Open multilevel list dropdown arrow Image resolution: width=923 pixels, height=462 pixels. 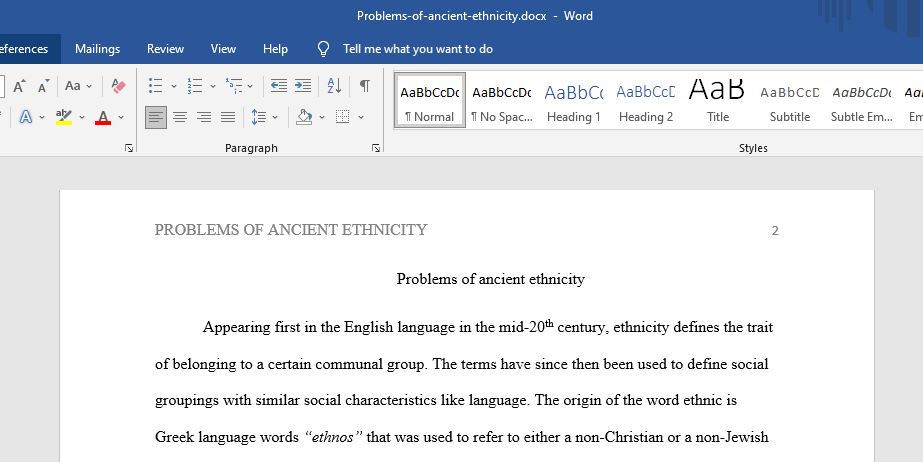(x=250, y=86)
